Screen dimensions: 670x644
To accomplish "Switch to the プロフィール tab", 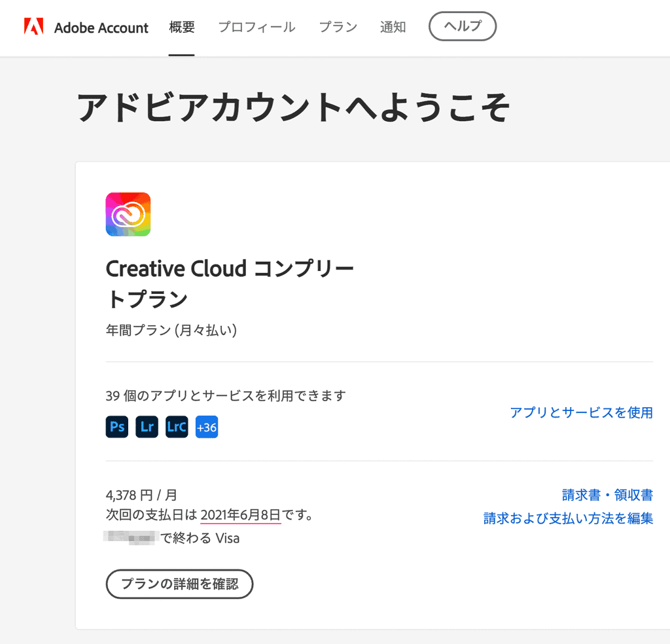I will (256, 27).
